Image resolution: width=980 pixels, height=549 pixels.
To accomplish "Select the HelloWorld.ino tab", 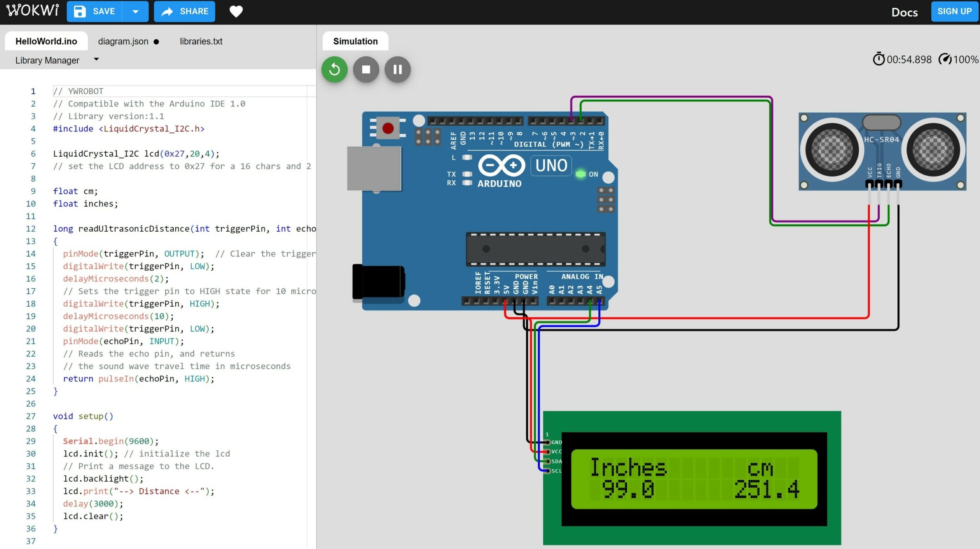I will click(x=44, y=41).
